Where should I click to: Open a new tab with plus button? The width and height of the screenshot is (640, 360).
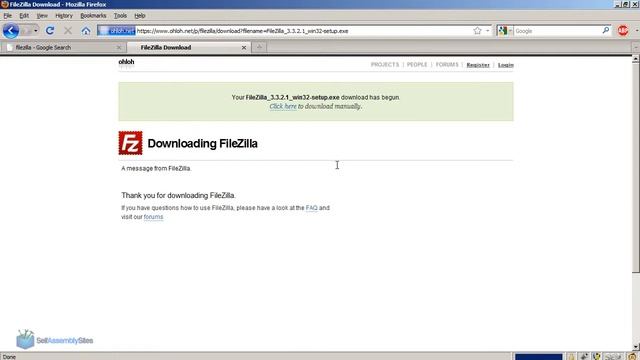point(259,47)
